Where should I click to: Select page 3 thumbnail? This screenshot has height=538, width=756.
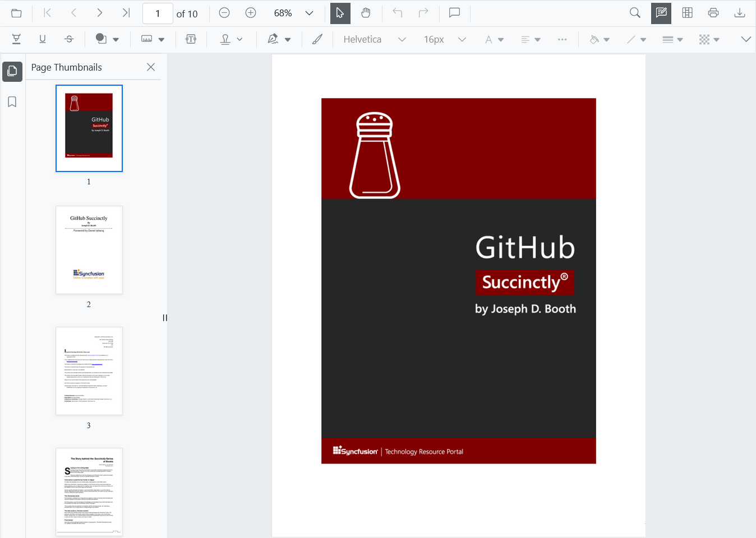click(x=89, y=371)
